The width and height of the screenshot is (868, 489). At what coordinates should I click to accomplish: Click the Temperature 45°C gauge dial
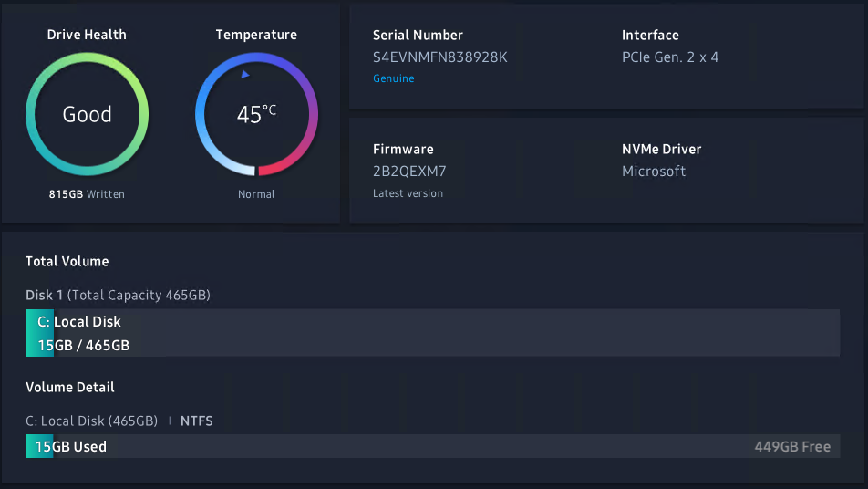pyautogui.click(x=256, y=114)
